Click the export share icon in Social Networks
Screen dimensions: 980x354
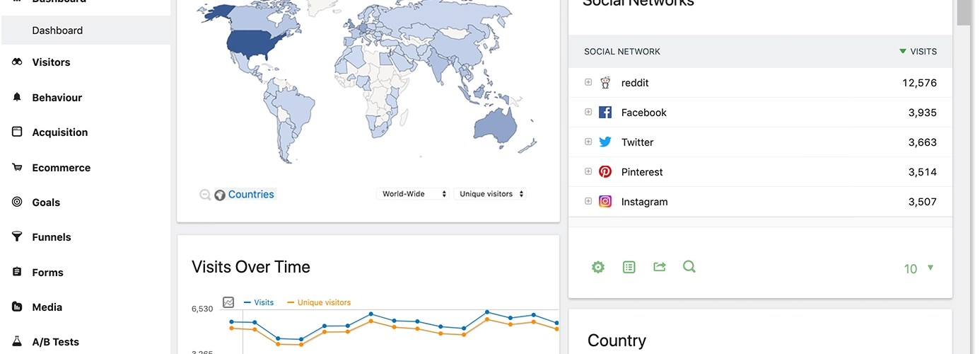coord(660,267)
